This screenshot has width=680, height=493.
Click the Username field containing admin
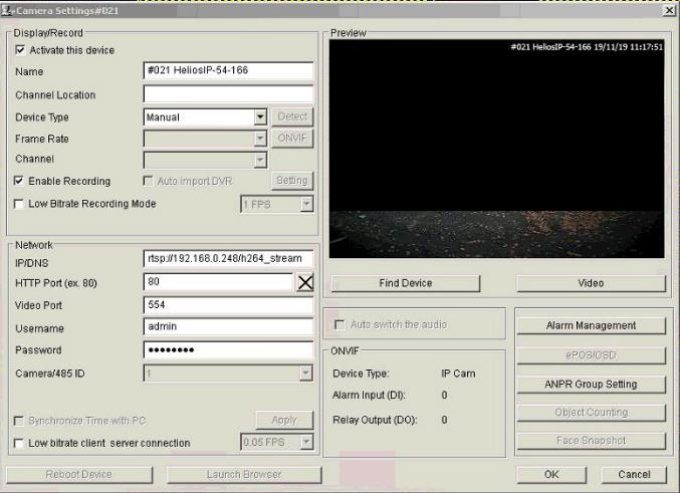point(228,326)
